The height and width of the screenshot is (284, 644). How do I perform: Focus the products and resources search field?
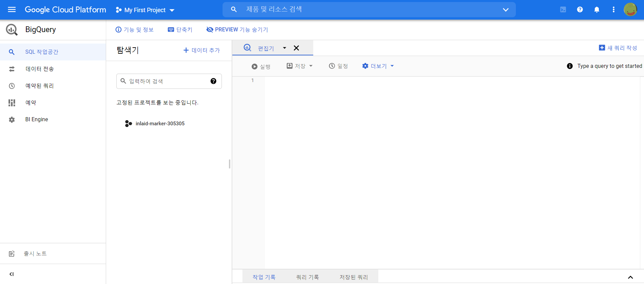[369, 9]
